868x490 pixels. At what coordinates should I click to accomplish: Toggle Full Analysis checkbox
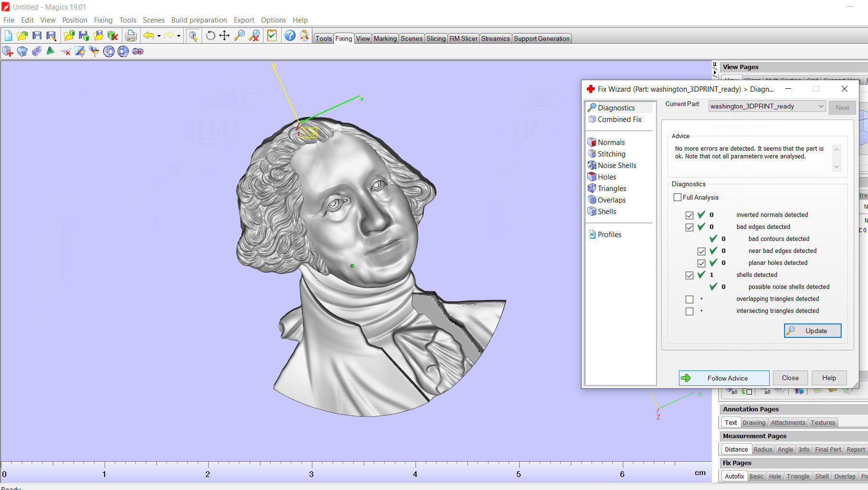[x=678, y=197]
